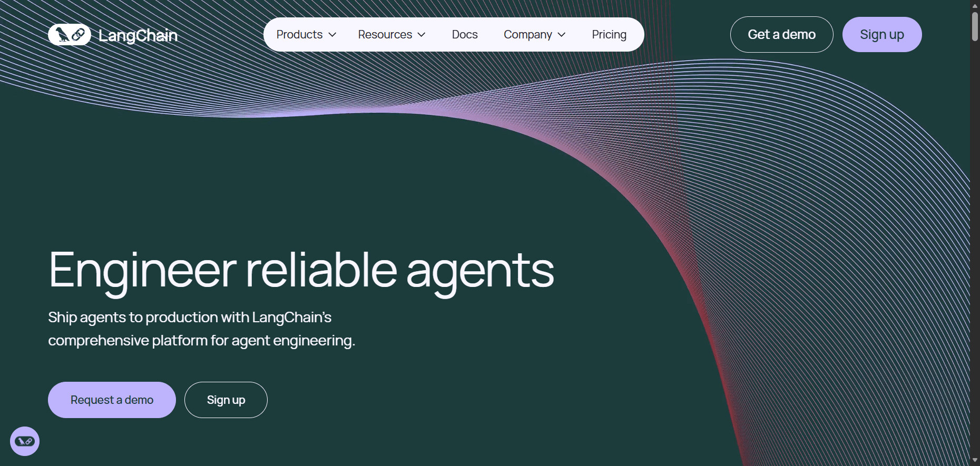Click the vertical scrollbar thumb
Image resolution: width=980 pixels, height=466 pixels.
975,25
